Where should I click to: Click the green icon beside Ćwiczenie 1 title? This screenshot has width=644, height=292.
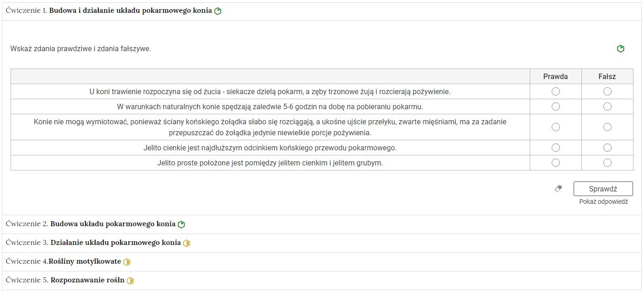[x=218, y=11]
